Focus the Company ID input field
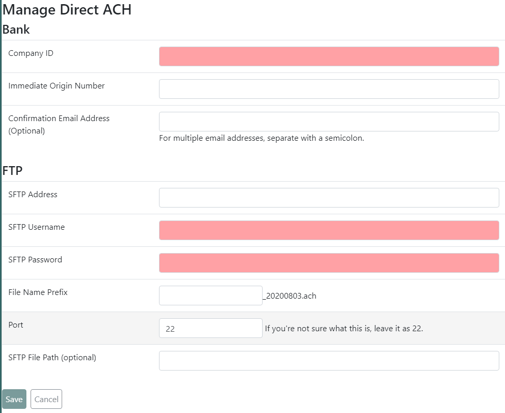505x413 pixels. [329, 56]
